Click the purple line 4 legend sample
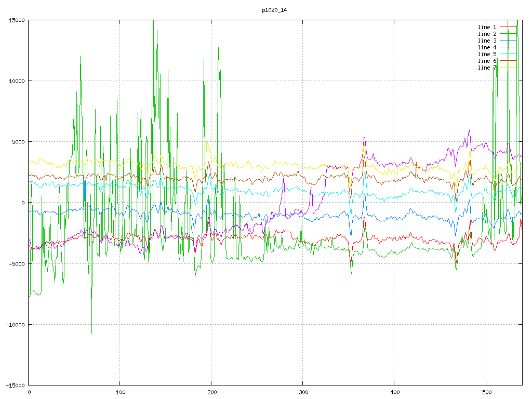The image size is (532, 399). (508, 47)
